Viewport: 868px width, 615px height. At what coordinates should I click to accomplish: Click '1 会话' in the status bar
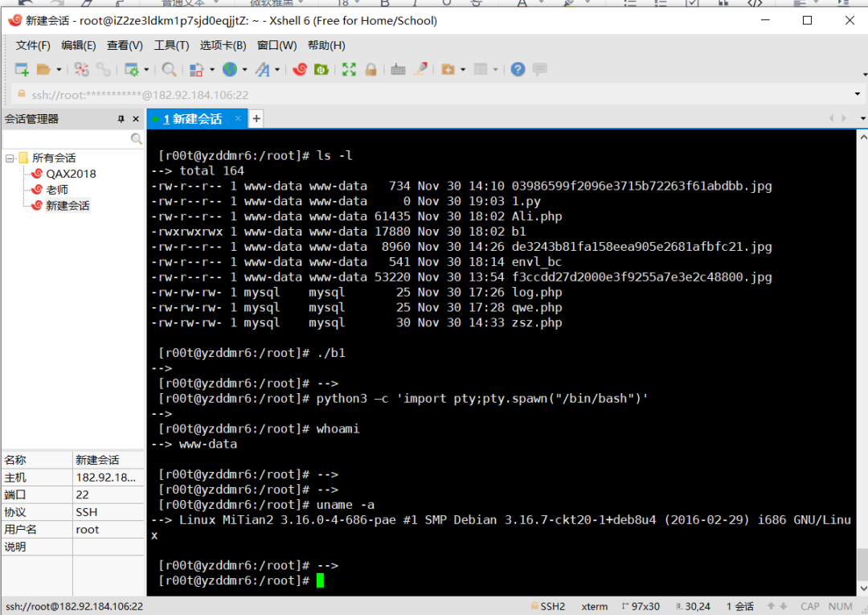coord(740,607)
